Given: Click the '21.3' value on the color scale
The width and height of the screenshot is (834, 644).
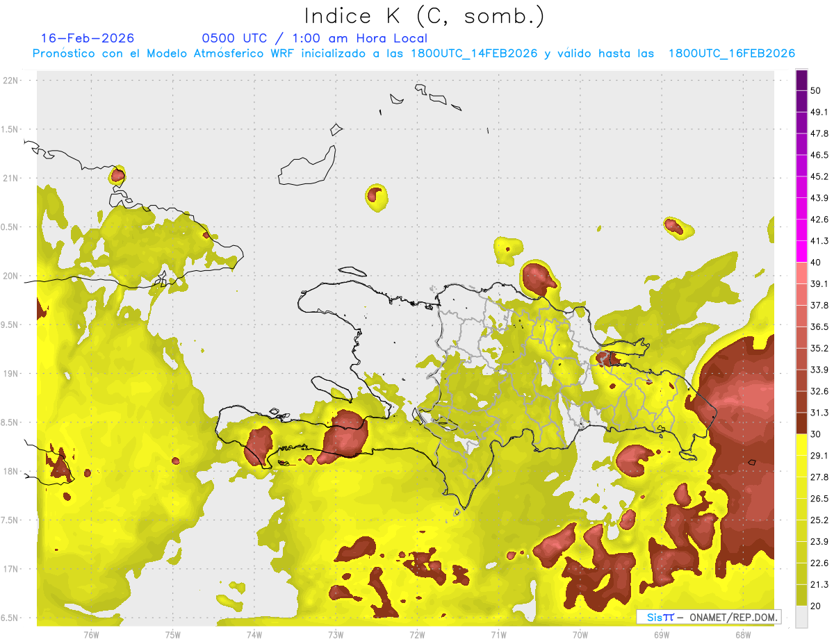Looking at the screenshot, I should [819, 585].
